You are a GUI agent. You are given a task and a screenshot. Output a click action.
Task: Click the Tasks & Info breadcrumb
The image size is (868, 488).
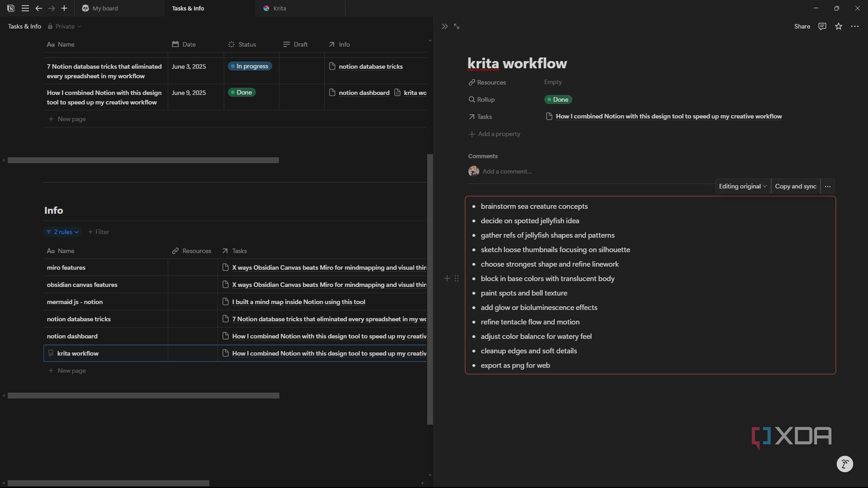click(24, 27)
